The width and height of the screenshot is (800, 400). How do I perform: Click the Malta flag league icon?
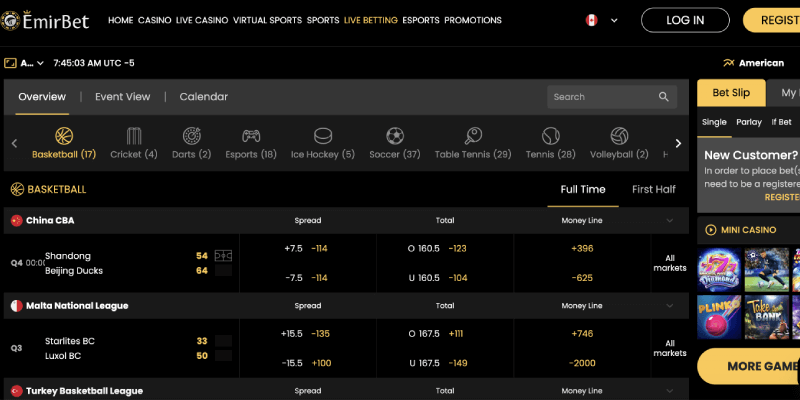[17, 306]
